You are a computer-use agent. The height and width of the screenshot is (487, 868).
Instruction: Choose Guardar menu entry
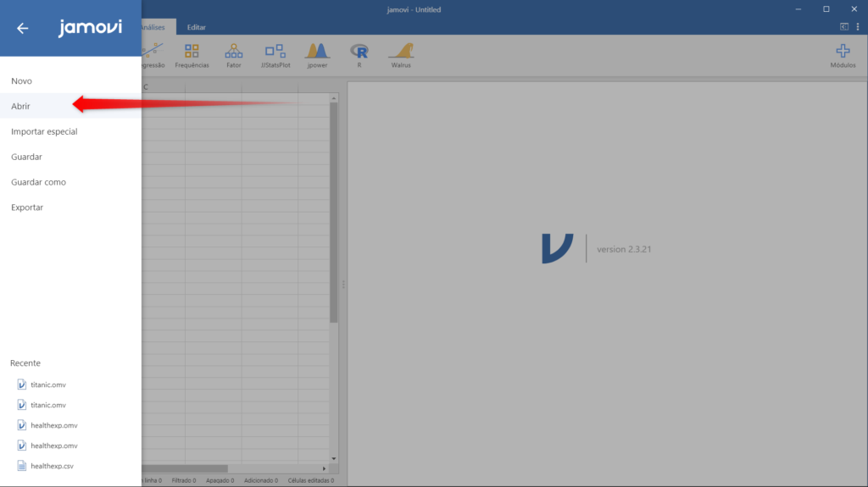(71, 157)
